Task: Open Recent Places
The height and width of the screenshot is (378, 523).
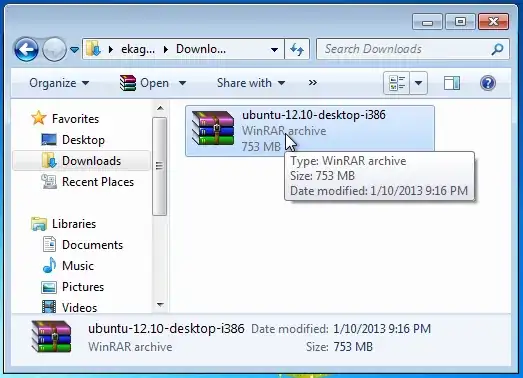Action: [98, 182]
